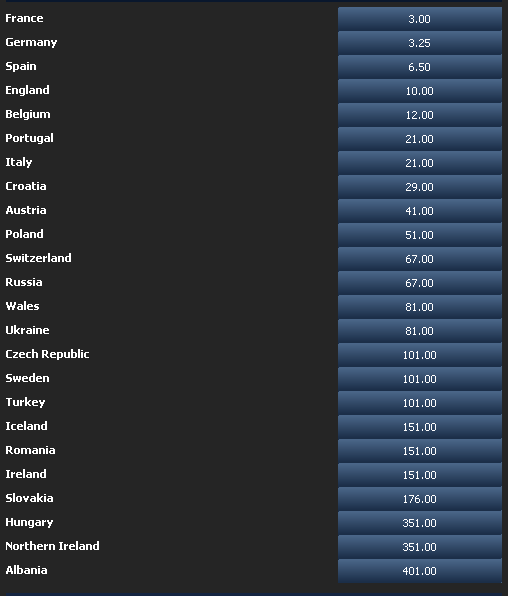Pick Northern Ireland 351.00 odds

click(x=420, y=547)
